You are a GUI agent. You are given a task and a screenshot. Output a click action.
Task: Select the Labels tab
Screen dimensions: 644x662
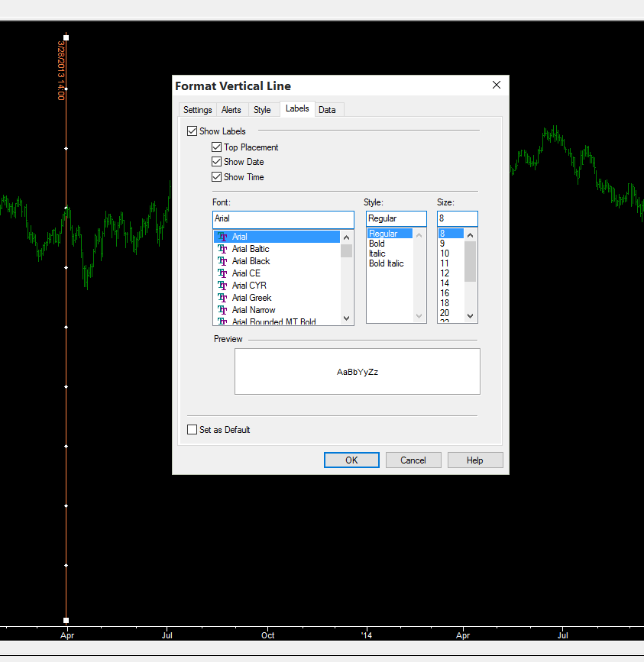(297, 108)
